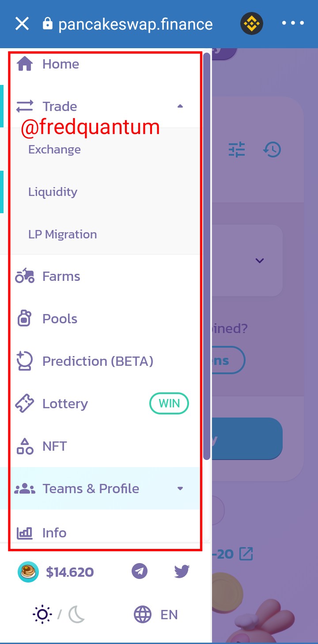Open the EN language selector

click(x=156, y=614)
